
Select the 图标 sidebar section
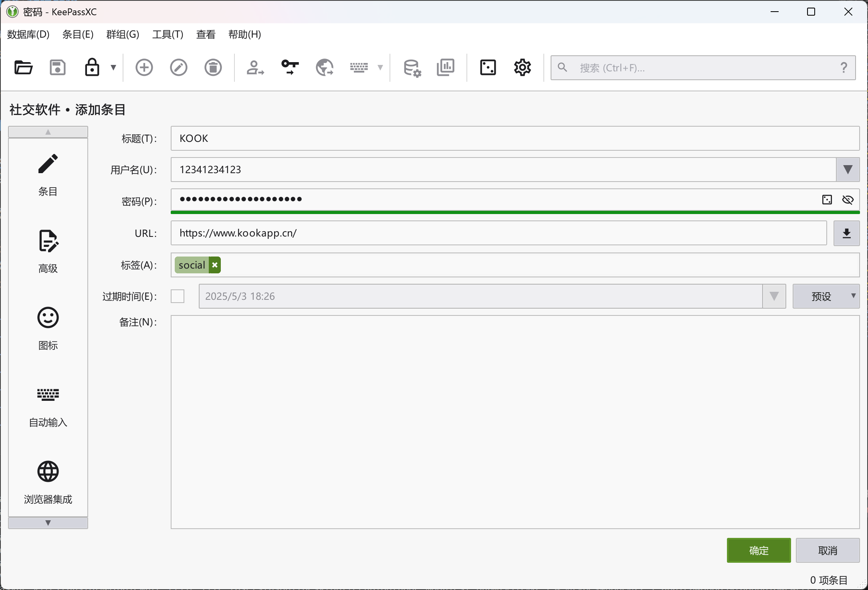[x=48, y=329]
